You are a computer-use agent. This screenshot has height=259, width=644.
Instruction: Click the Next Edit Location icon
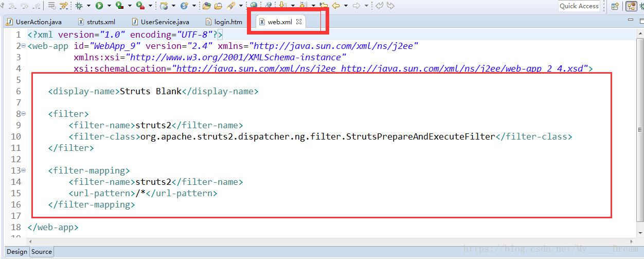pos(390,6)
